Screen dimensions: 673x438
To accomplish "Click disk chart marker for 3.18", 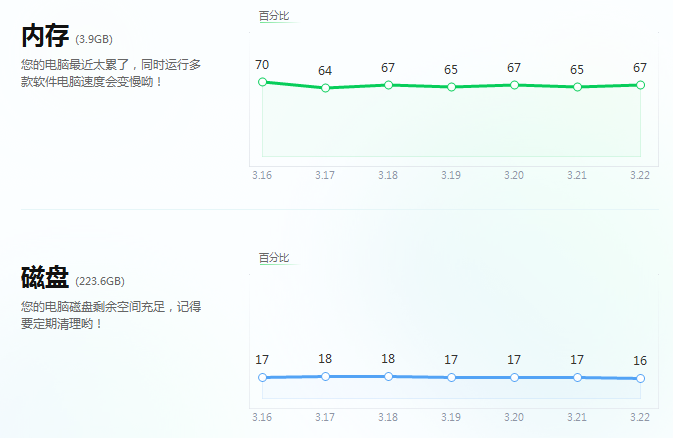I will point(388,376).
